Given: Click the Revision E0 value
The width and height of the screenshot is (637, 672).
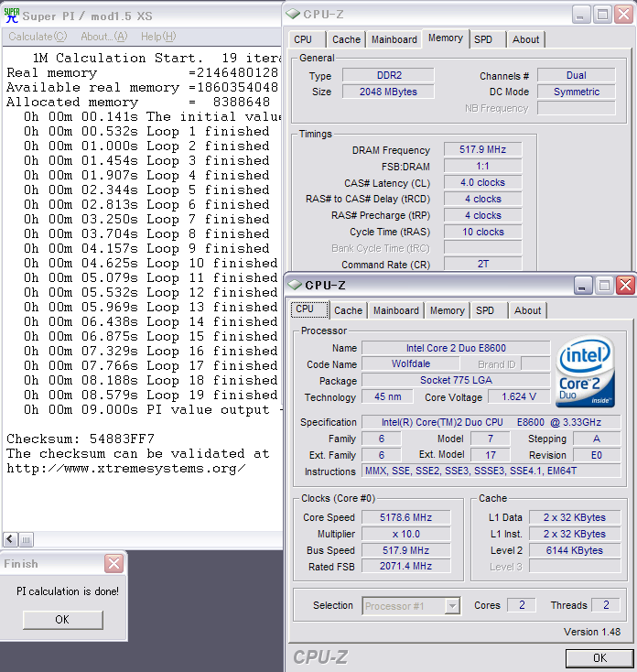Looking at the screenshot, I should coord(597,455).
